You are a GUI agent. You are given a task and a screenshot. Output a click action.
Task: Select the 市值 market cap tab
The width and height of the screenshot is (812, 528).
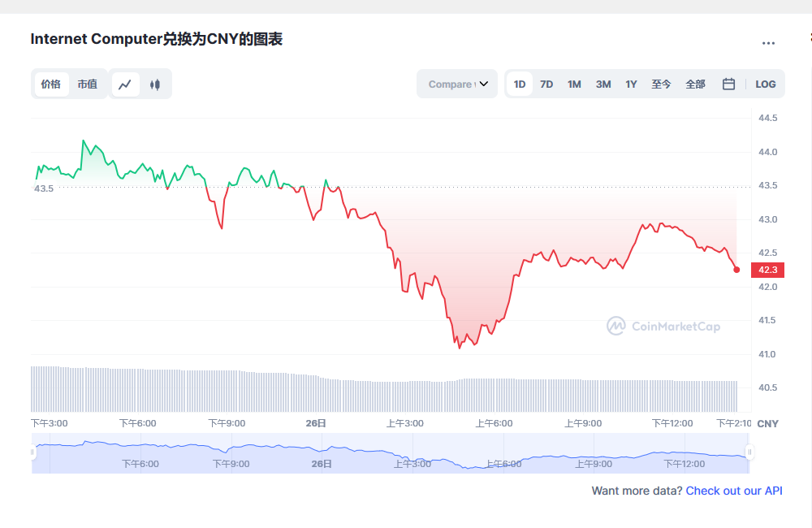click(x=88, y=84)
